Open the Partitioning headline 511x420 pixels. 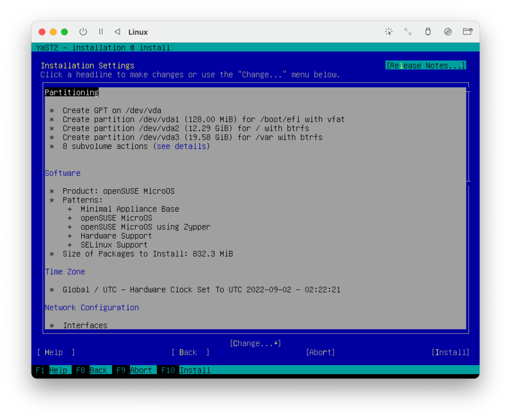coord(72,92)
